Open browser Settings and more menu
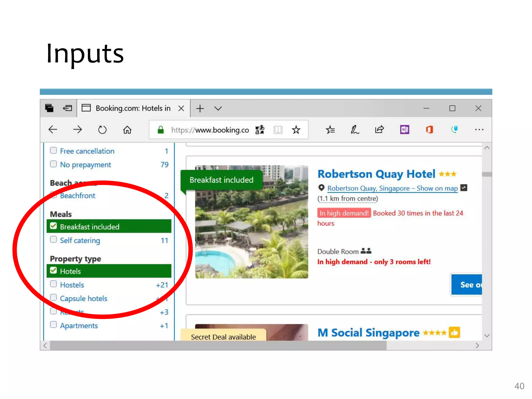 pos(479,130)
